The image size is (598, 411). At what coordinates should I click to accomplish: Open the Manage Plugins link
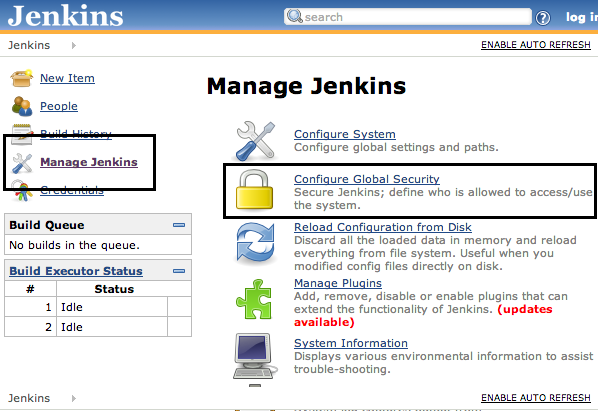[338, 283]
